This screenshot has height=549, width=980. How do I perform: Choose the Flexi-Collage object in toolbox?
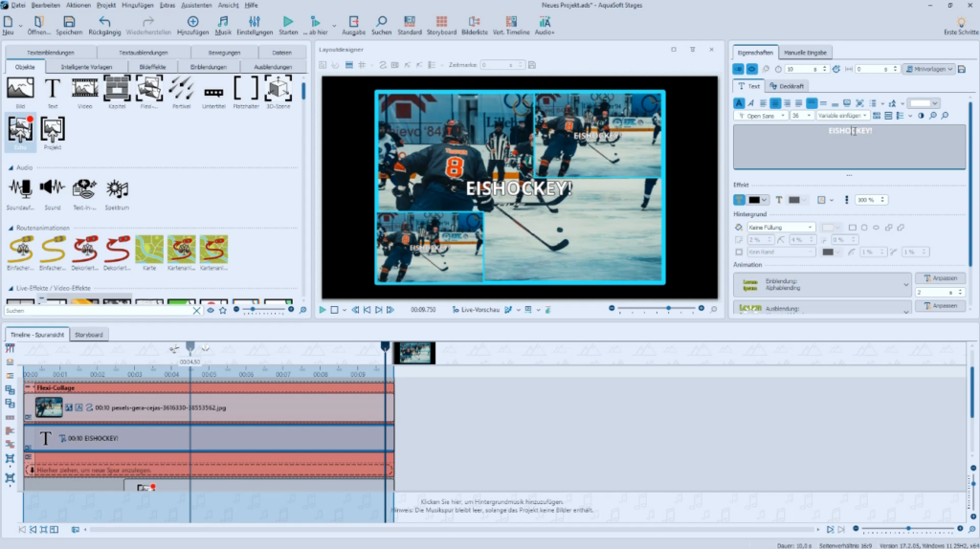tap(149, 92)
